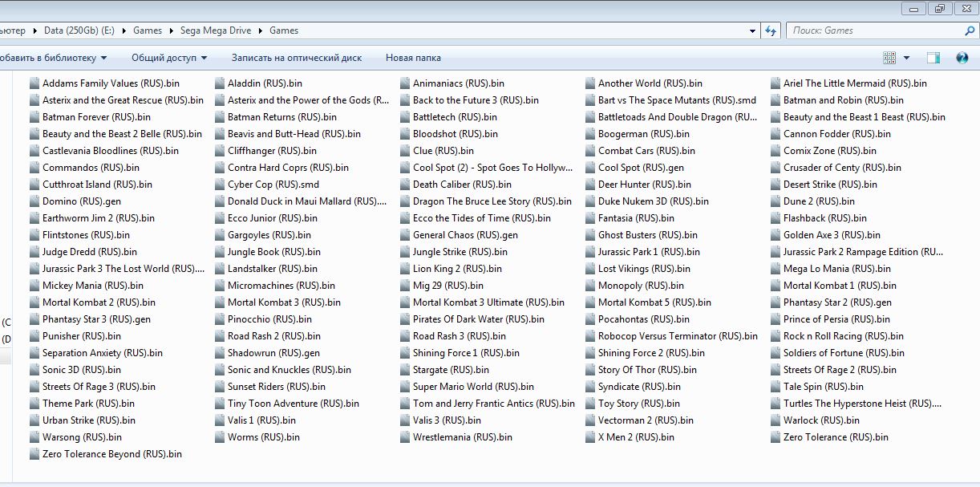This screenshot has width=980, height=487.
Task: Select Sunset Riders (RUS).bin
Action: (270, 387)
